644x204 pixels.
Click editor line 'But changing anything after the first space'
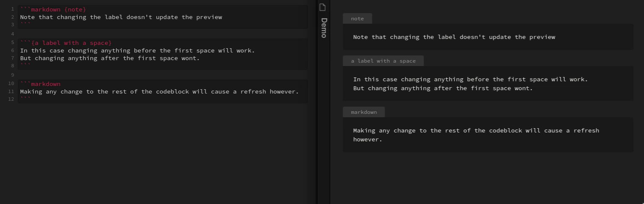click(x=110, y=58)
